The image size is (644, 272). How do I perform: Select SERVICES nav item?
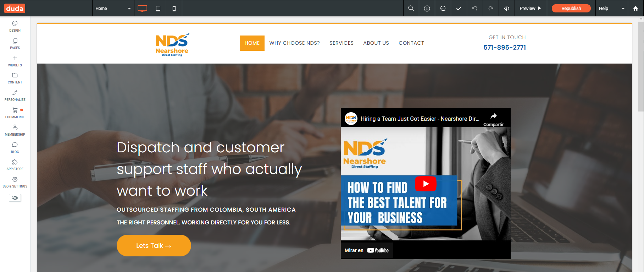[x=342, y=43]
